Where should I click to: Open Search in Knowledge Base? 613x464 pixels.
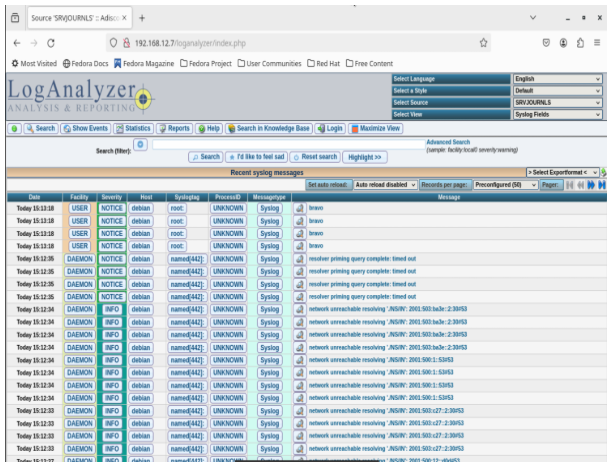click(x=269, y=128)
